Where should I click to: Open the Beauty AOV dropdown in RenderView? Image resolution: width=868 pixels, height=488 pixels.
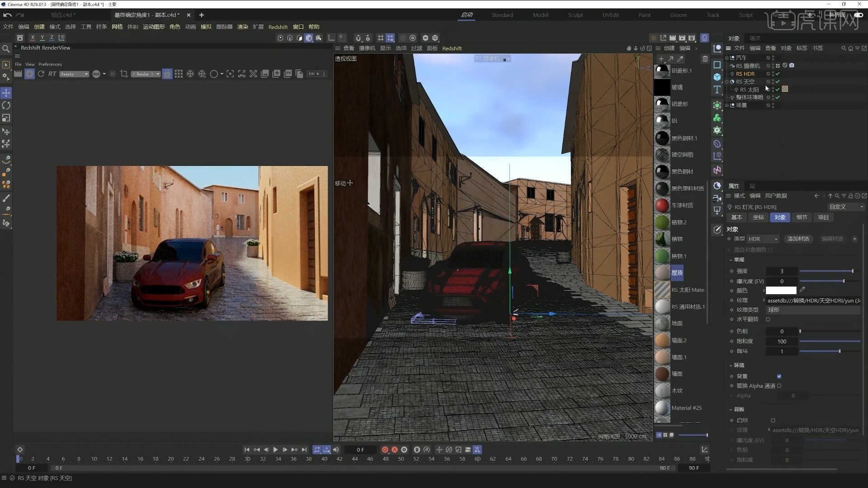click(74, 74)
